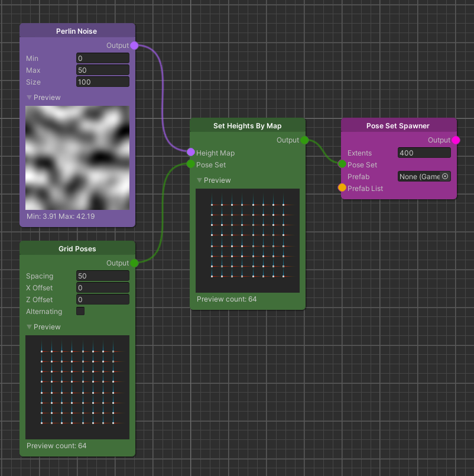The image size is (474, 476).
Task: Collapse the Perlin Noise Preview section
Action: [x=29, y=97]
